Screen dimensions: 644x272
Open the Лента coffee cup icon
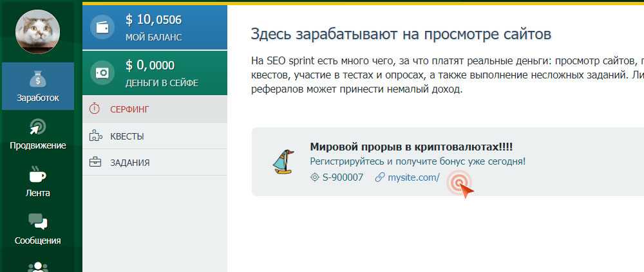[x=37, y=174]
